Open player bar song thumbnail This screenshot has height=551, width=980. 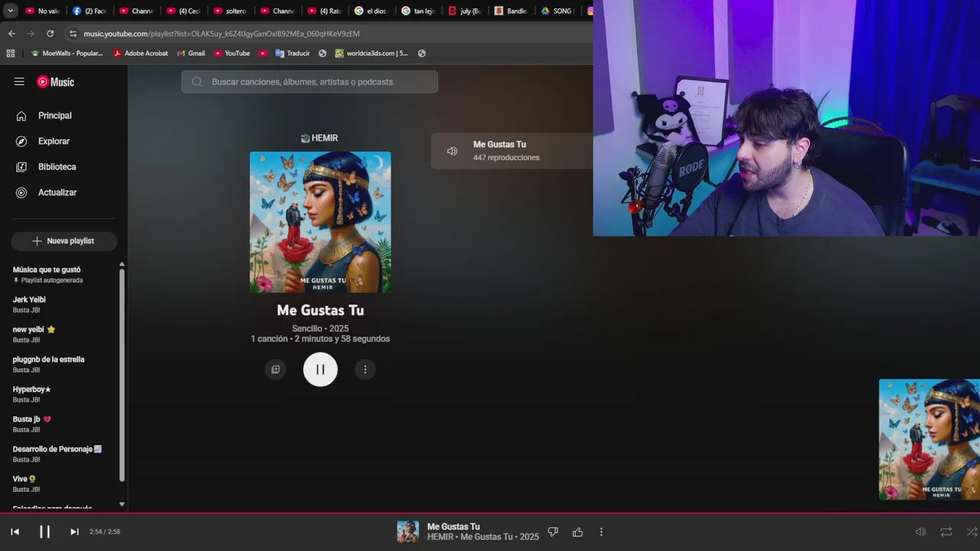pyautogui.click(x=408, y=532)
